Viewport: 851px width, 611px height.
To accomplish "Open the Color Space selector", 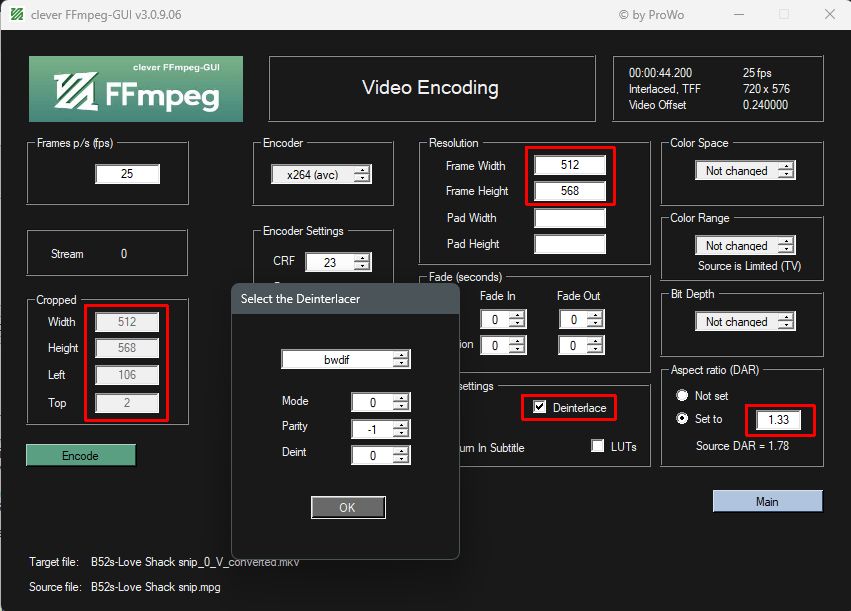I will [x=745, y=170].
